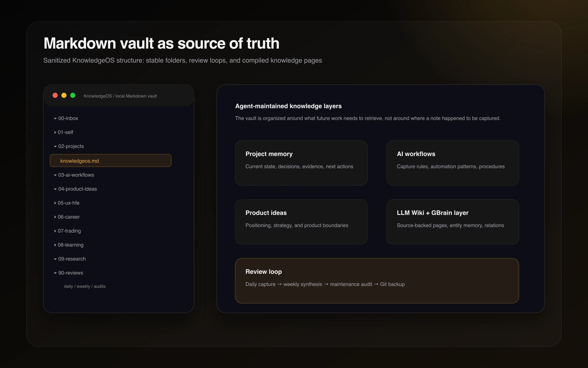Open the Review loop card

[x=377, y=281]
